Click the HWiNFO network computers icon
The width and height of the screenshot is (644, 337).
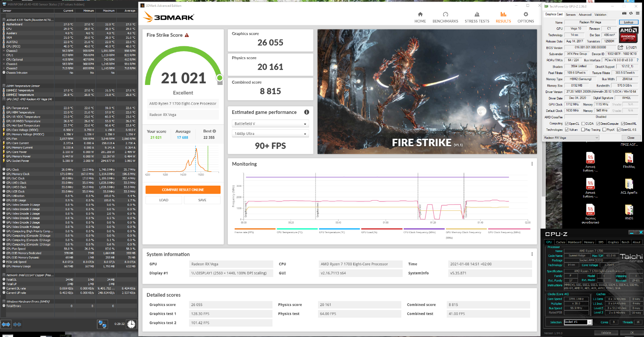coord(102,324)
